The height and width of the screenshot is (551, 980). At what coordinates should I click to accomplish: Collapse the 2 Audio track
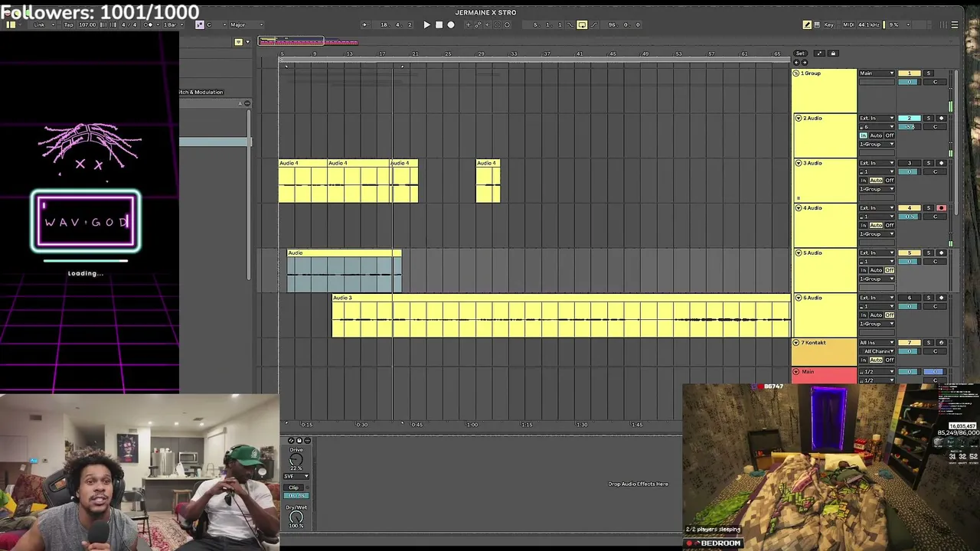[x=798, y=119]
